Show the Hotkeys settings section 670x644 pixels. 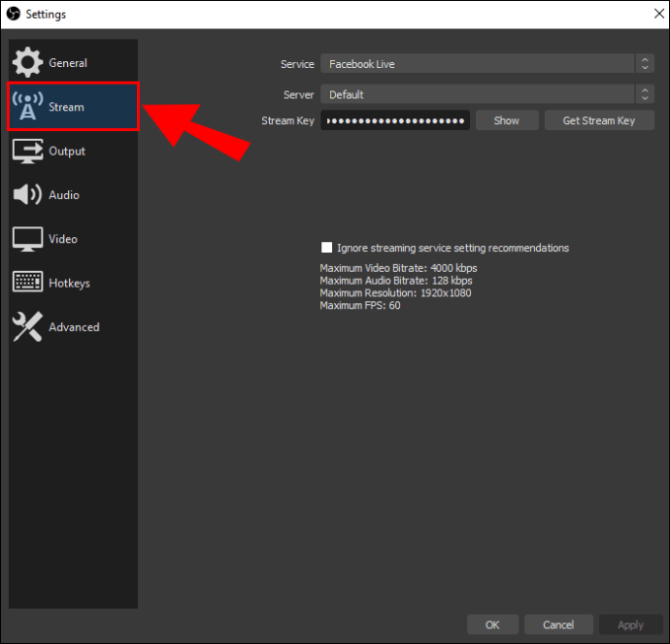click(73, 283)
